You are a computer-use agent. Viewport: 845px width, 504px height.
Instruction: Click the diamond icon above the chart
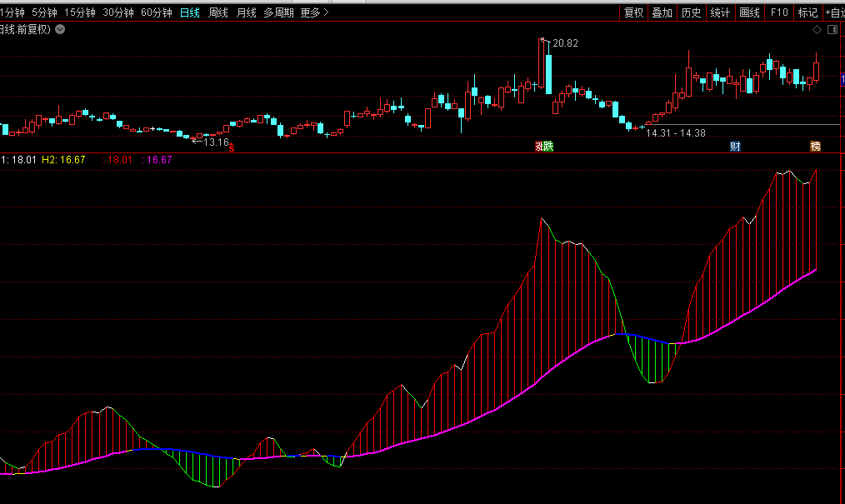[x=817, y=30]
